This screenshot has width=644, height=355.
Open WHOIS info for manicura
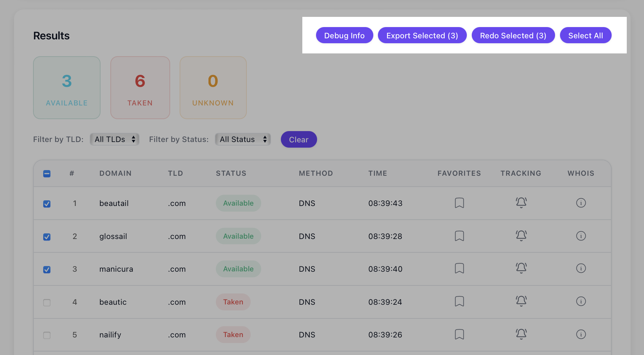[x=581, y=269]
